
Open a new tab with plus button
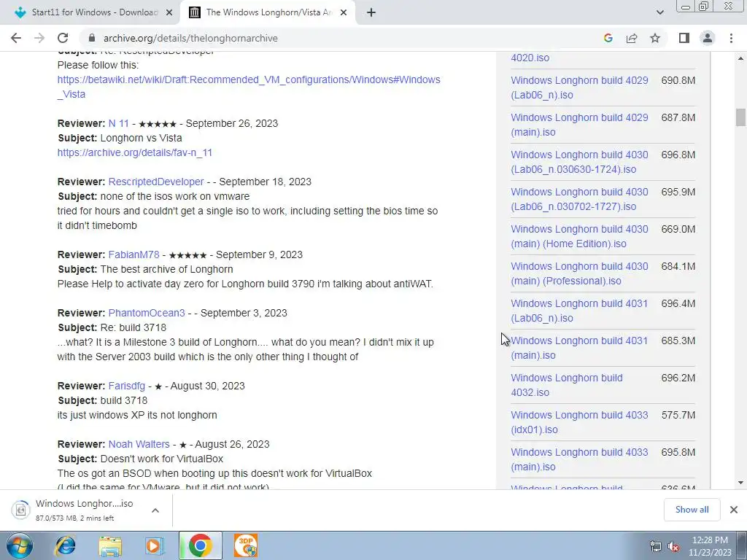371,12
